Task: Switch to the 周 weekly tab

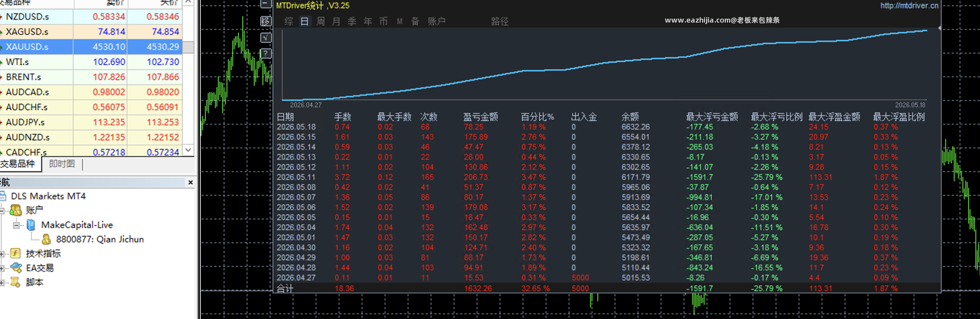Action: coord(321,21)
